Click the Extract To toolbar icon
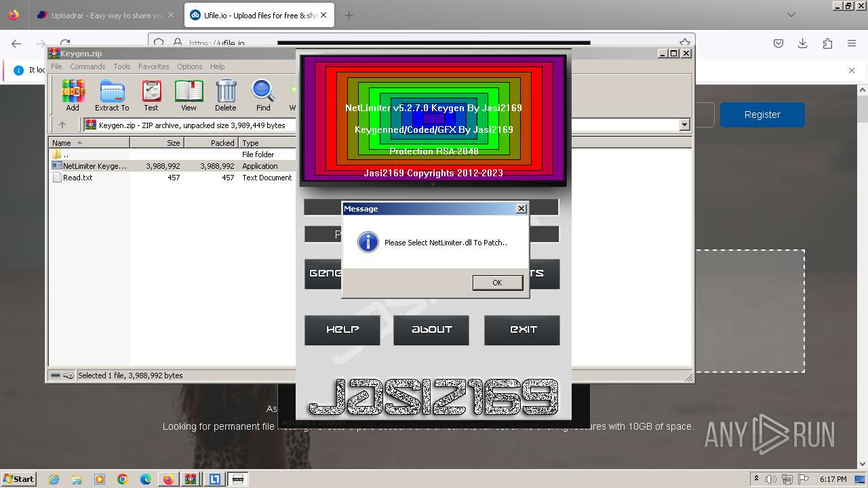The width and height of the screenshot is (868, 488). [x=112, y=95]
